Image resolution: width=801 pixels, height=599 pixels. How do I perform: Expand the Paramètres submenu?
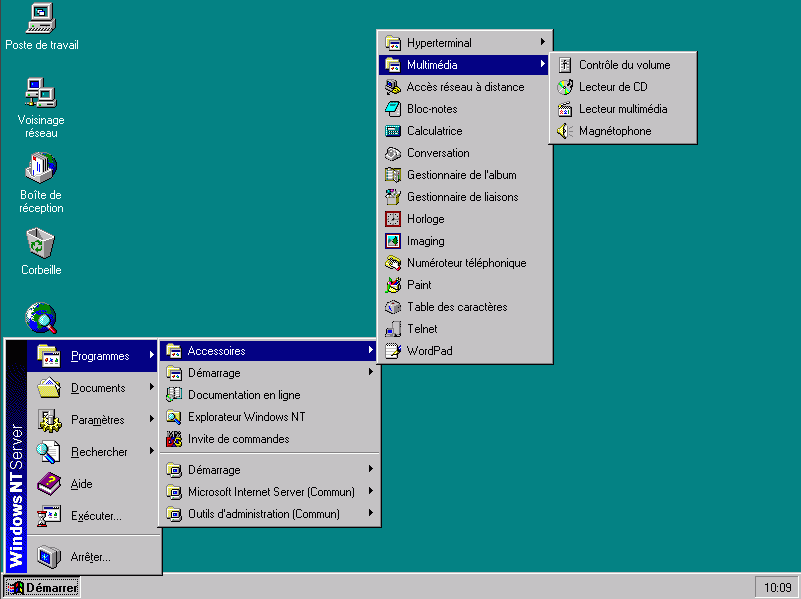coord(152,420)
